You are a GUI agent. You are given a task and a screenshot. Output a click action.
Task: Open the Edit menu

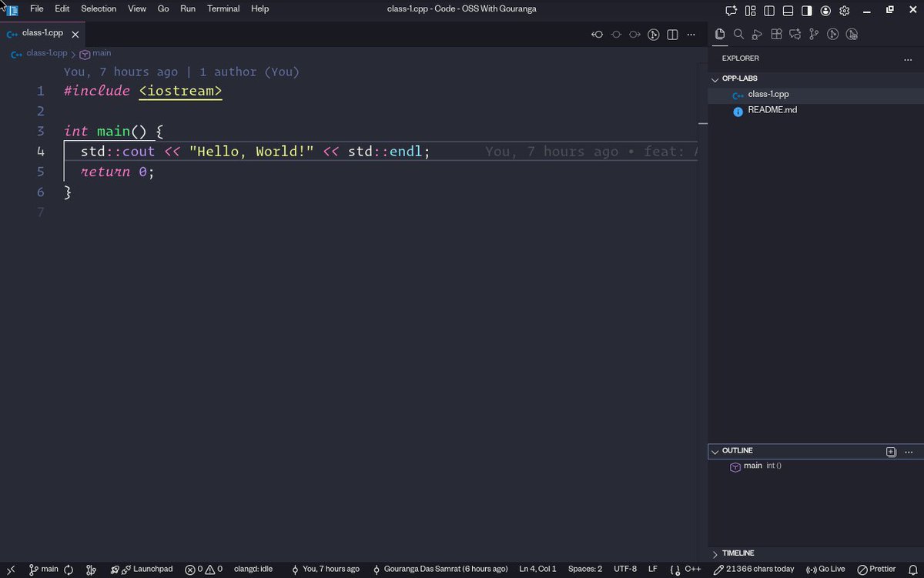click(x=62, y=9)
